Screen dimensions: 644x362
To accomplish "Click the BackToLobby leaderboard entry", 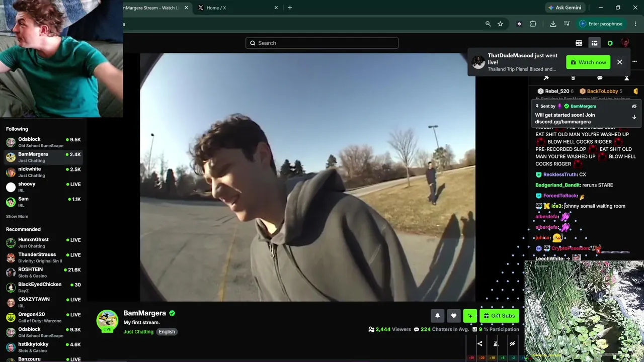I will pos(601,92).
